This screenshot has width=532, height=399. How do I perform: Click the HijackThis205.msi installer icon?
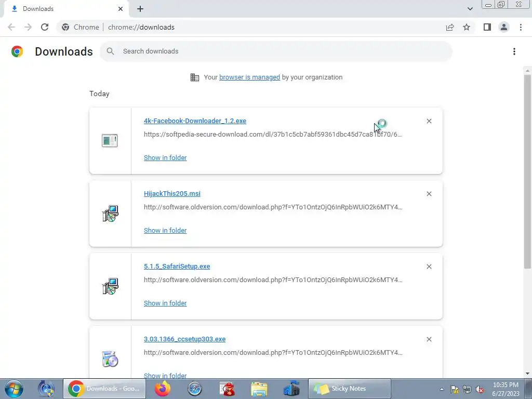coord(110,214)
